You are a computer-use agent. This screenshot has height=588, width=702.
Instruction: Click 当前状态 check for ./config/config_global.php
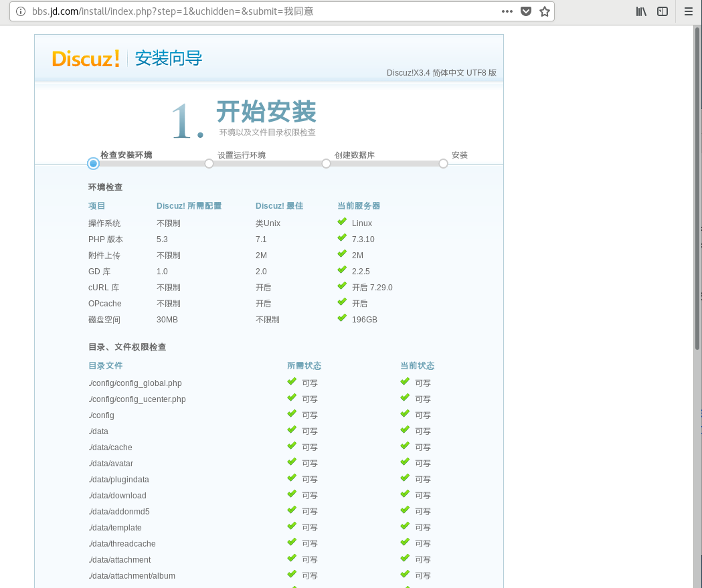pos(405,382)
